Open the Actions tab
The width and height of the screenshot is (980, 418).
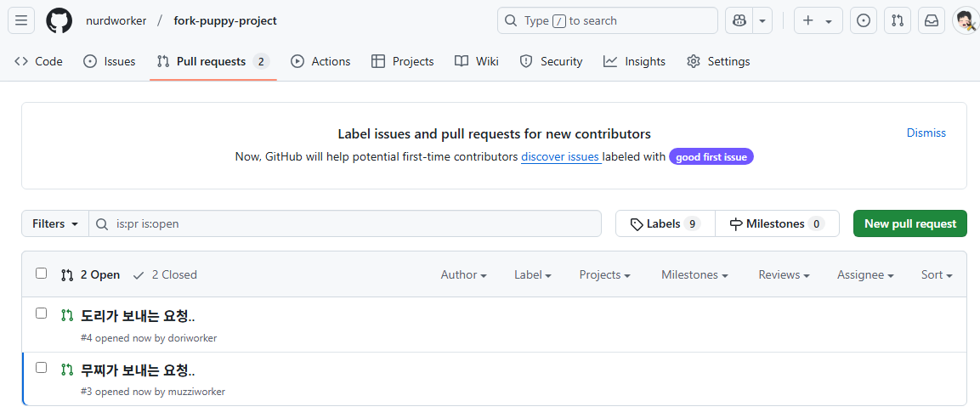coord(320,61)
